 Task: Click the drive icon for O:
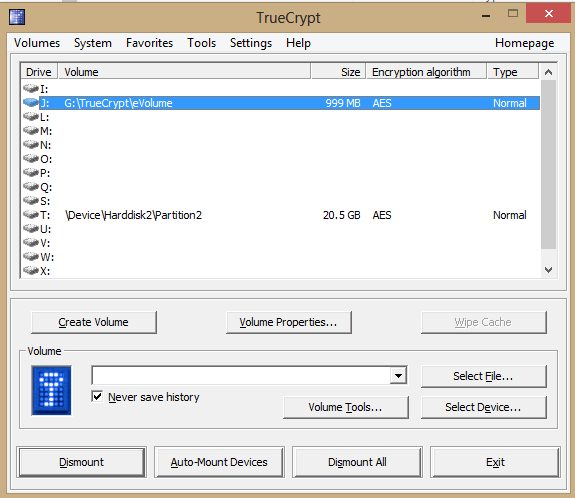[x=31, y=158]
